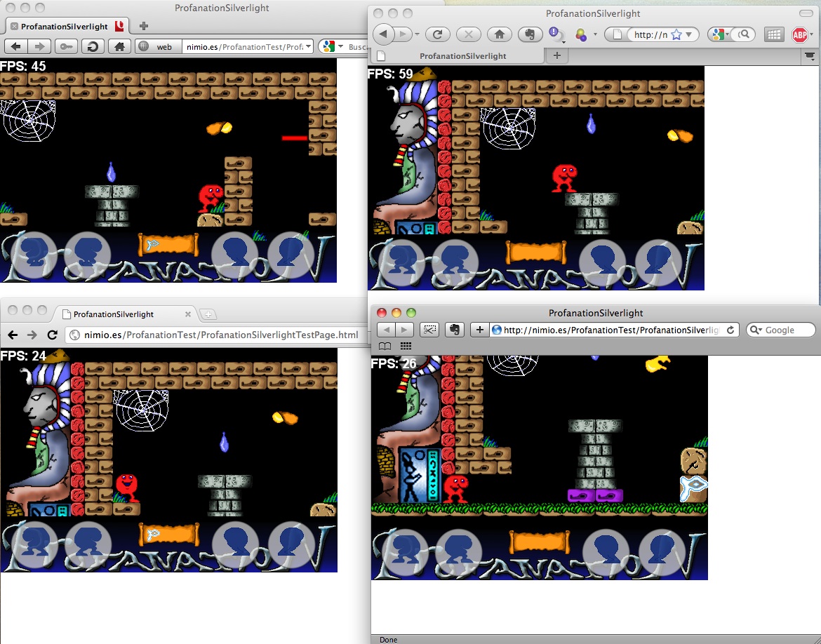Click the Firefox search magnifier icon
The image size is (821, 644).
[x=744, y=34]
